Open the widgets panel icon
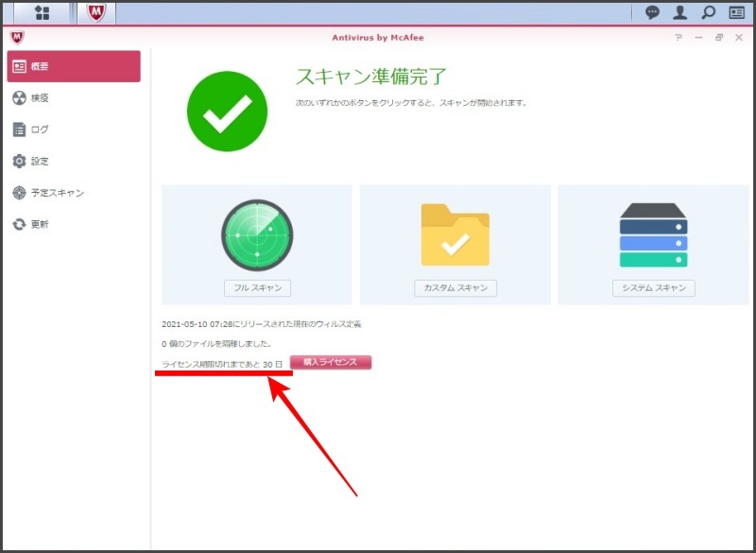Image resolution: width=756 pixels, height=553 pixels. click(737, 13)
